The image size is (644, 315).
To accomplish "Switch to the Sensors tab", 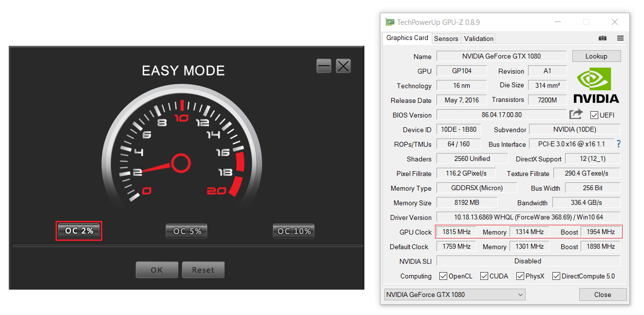I will tap(446, 39).
